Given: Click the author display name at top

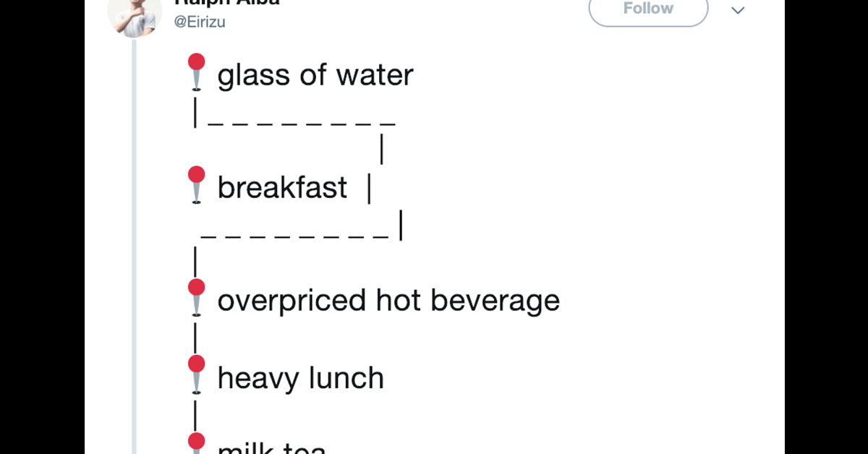Looking at the screenshot, I should pyautogui.click(x=226, y=3).
